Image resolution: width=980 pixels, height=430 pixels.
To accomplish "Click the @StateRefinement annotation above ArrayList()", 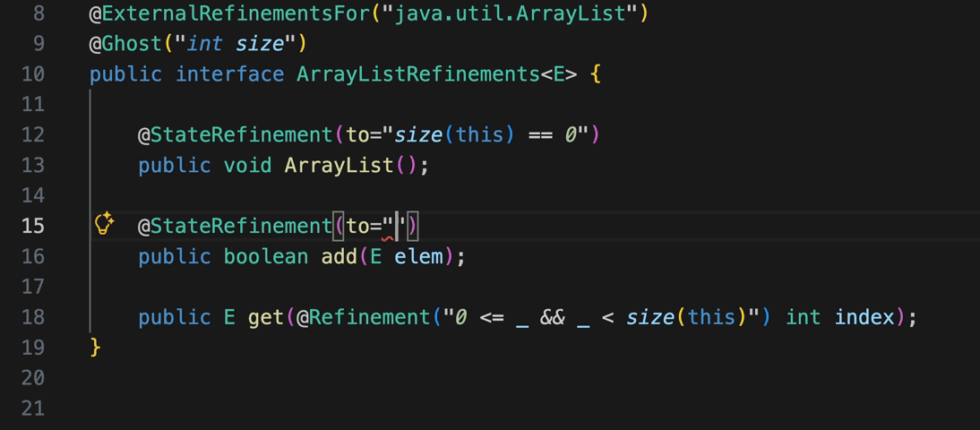I will coord(235,135).
